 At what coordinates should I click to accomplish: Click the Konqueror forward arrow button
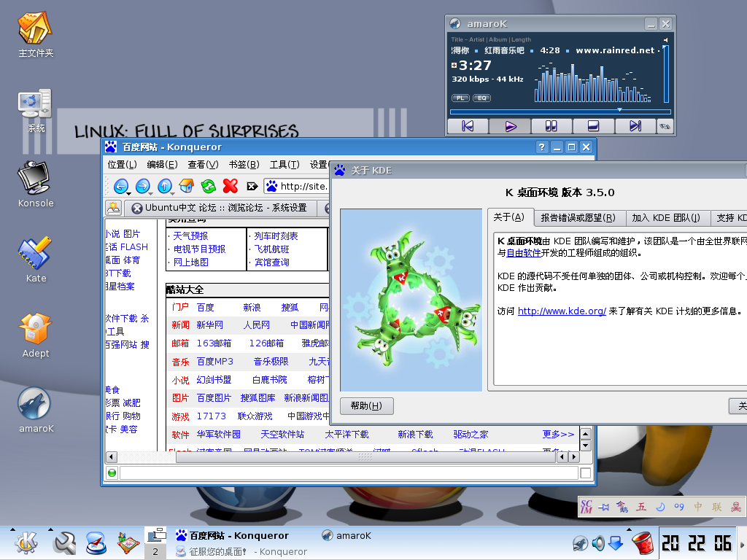point(142,186)
